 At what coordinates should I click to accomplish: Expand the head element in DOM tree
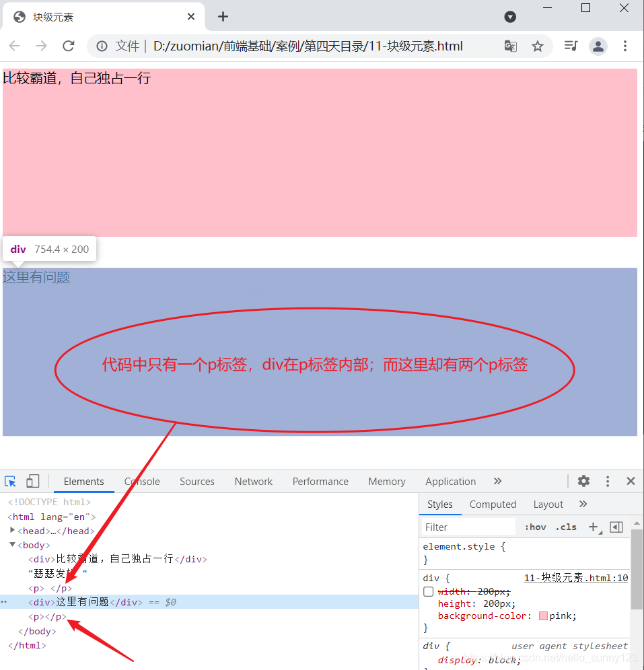[x=12, y=530]
